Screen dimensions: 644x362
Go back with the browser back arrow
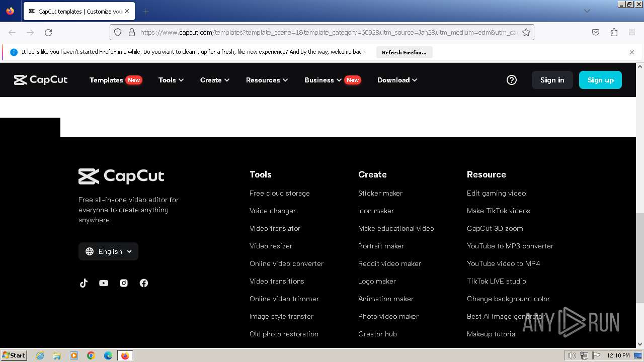pyautogui.click(x=12, y=32)
